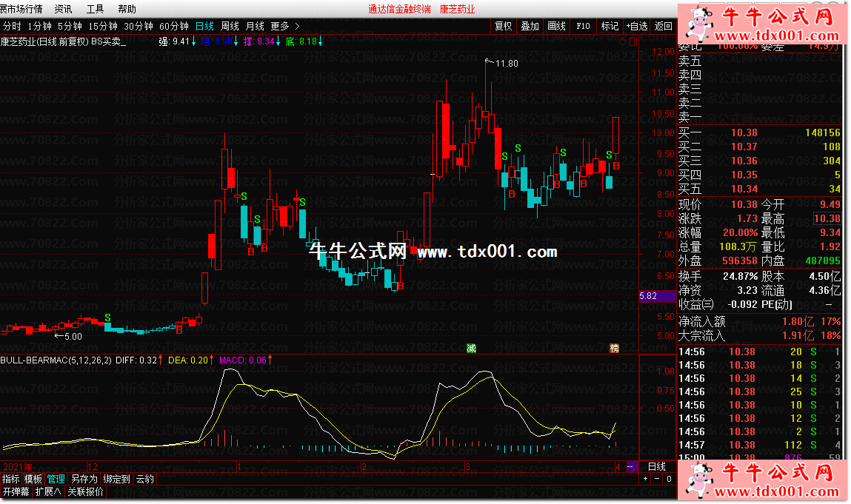Open the bottom-right 日线 period selector
This screenshot has height=504, width=851.
click(x=657, y=466)
